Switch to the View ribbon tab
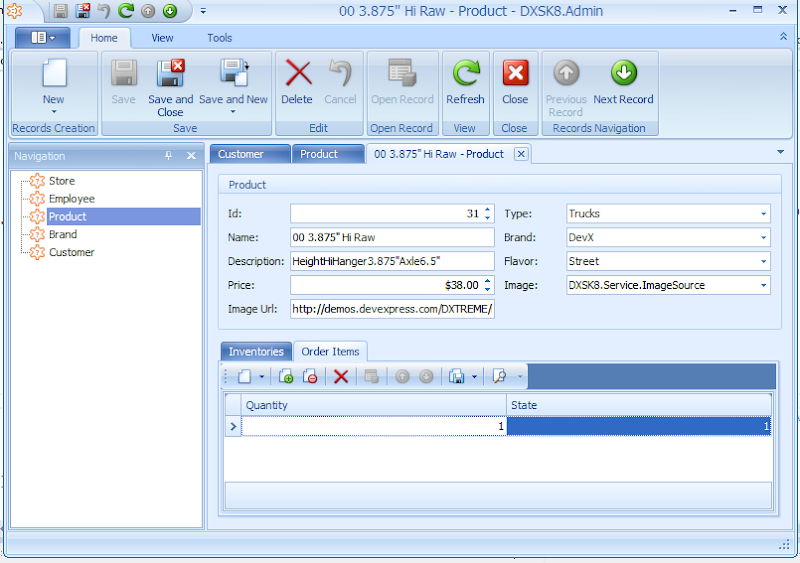Viewport: 800px width, 563px height. [162, 38]
